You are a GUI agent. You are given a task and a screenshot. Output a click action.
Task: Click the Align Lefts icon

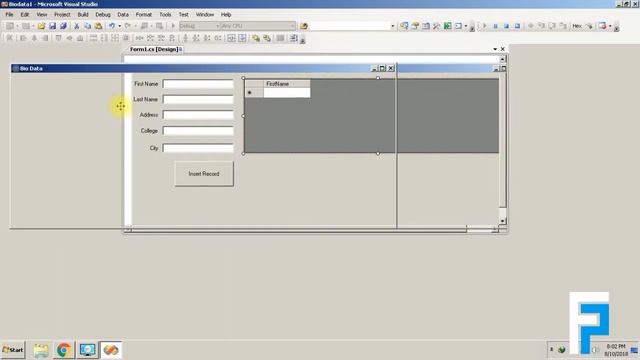tap(23, 38)
